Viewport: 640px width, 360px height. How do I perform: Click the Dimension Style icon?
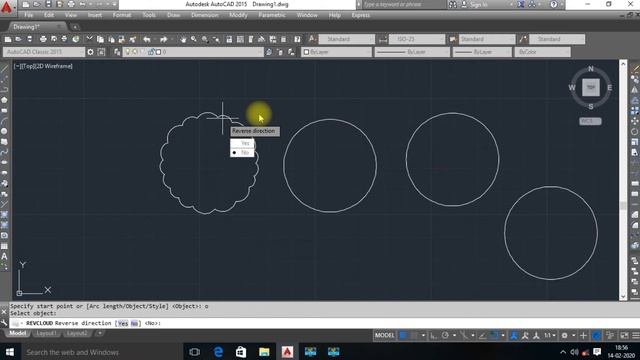click(382, 39)
